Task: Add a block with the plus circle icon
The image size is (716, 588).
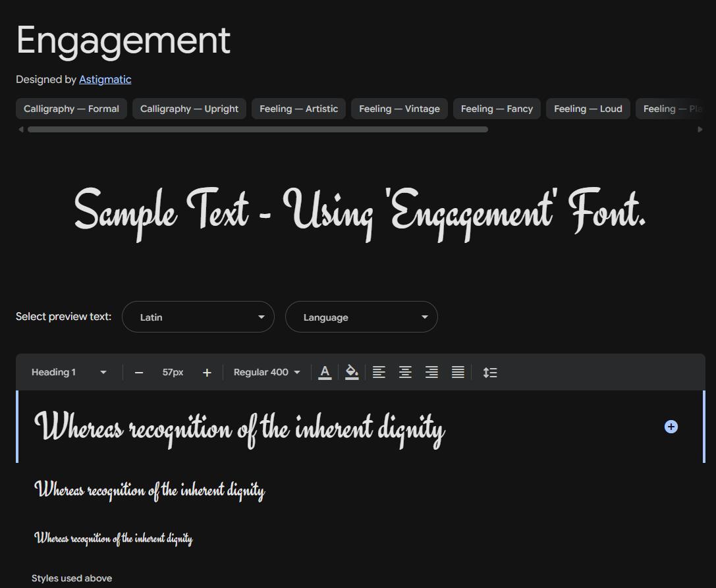Action: (671, 427)
